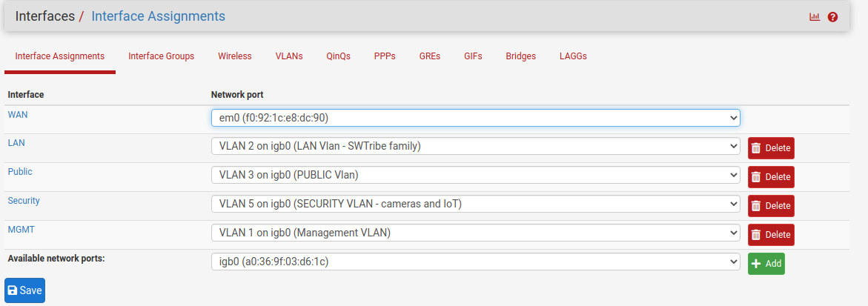
Task: Go to the GREs tab
Action: [430, 56]
